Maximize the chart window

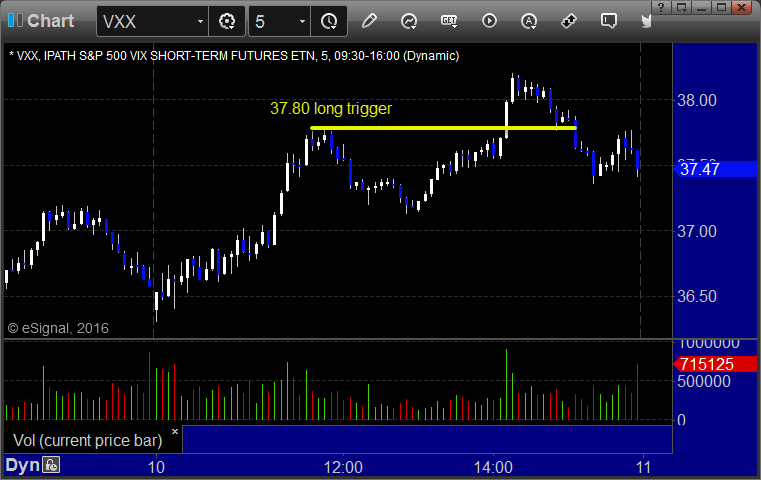722,7
